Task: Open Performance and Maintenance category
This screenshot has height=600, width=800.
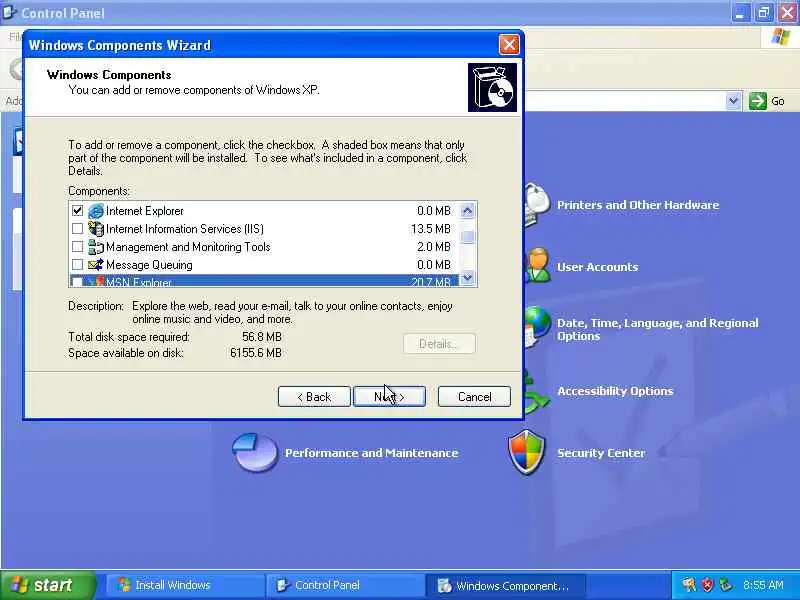Action: click(x=371, y=453)
